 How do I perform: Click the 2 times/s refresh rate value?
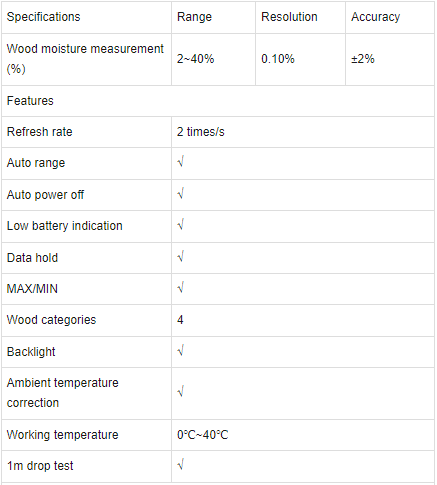201,132
